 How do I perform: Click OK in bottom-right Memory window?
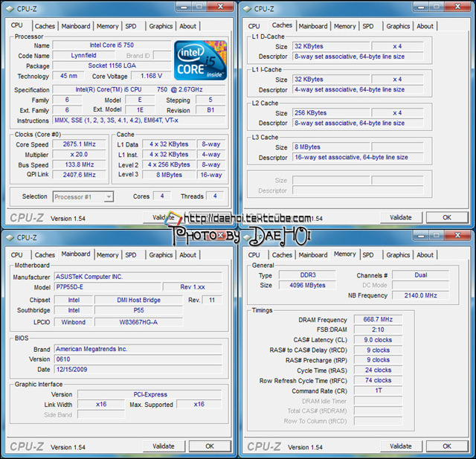coord(447,446)
